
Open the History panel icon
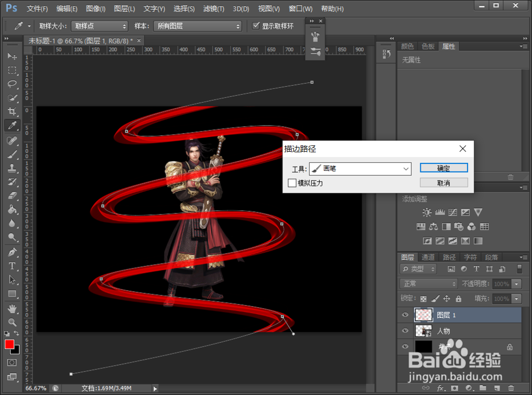pyautogui.click(x=386, y=54)
